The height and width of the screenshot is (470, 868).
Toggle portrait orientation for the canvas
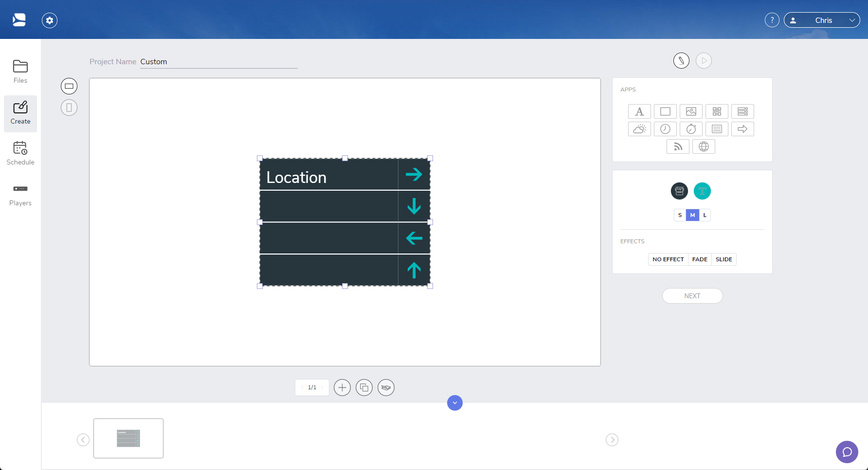(x=69, y=108)
